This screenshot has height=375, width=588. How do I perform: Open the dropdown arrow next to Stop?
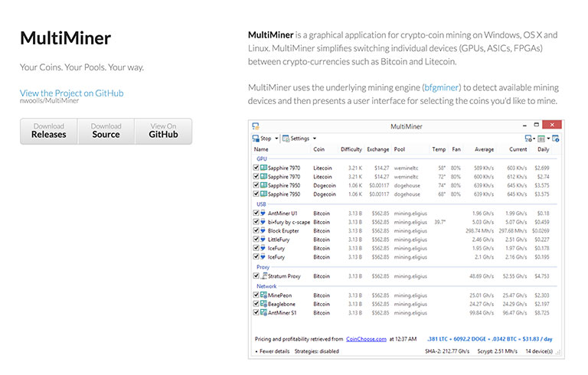click(276, 139)
